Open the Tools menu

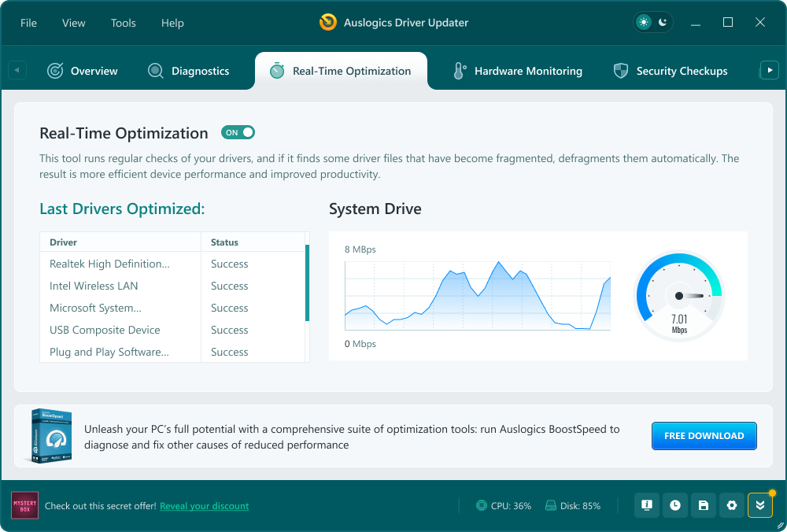tap(123, 23)
